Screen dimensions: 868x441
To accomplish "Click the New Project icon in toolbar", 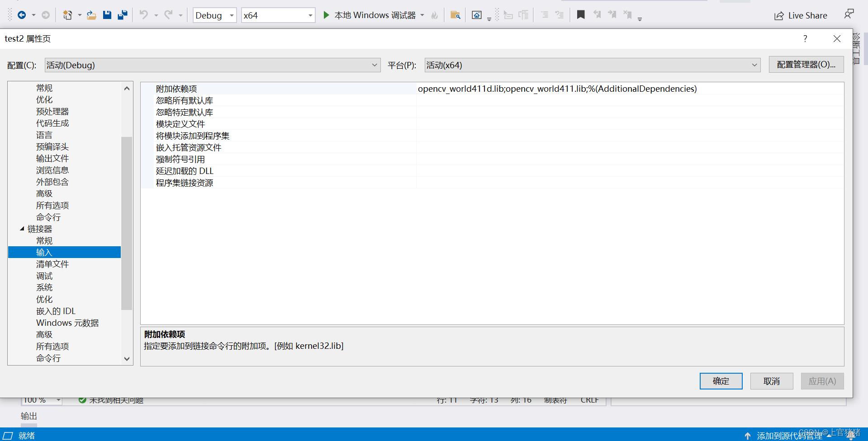I will coord(67,15).
